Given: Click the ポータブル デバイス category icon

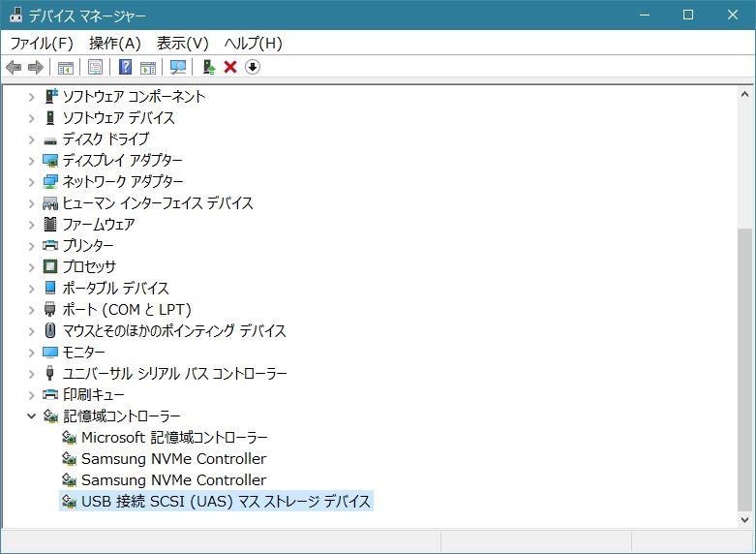Looking at the screenshot, I should pyautogui.click(x=50, y=288).
